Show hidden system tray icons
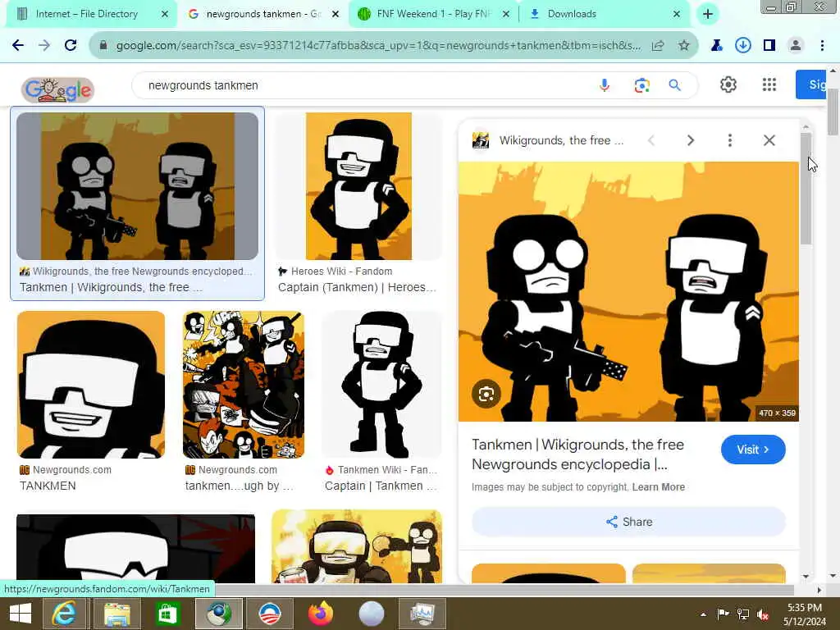Viewport: 840px width, 630px height. [703, 614]
